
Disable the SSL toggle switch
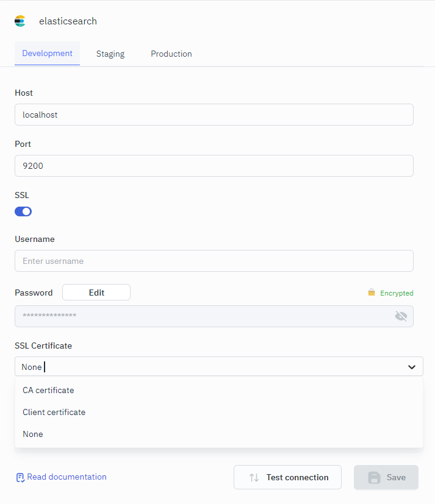[23, 211]
